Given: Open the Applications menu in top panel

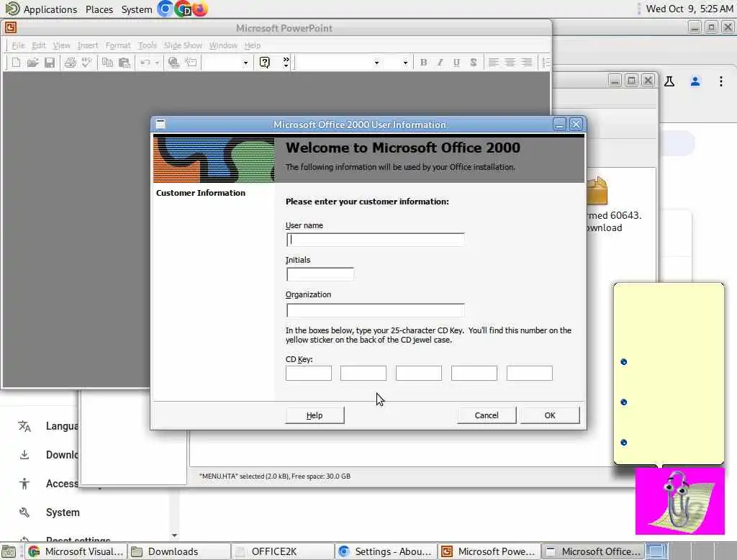Looking at the screenshot, I should tap(50, 9).
